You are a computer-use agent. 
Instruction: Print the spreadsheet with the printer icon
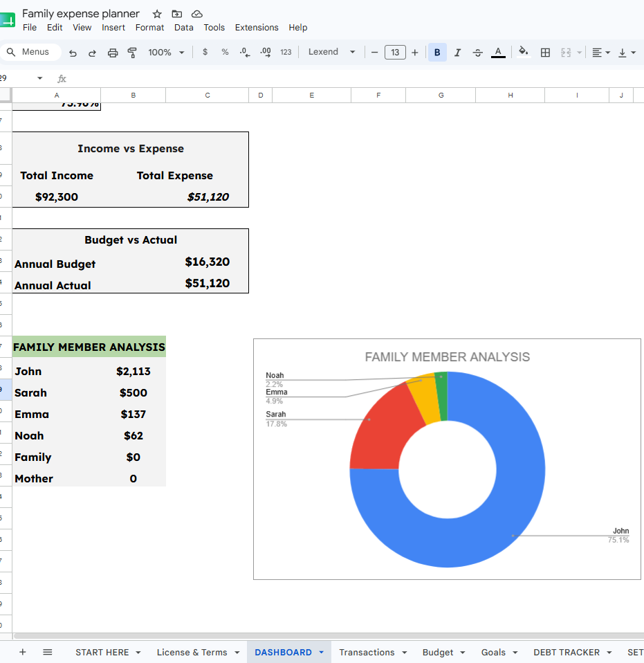click(112, 53)
